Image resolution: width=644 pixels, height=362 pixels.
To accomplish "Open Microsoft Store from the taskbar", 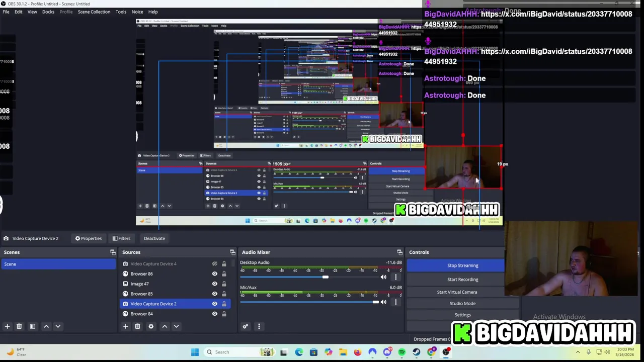I will (x=313, y=352).
